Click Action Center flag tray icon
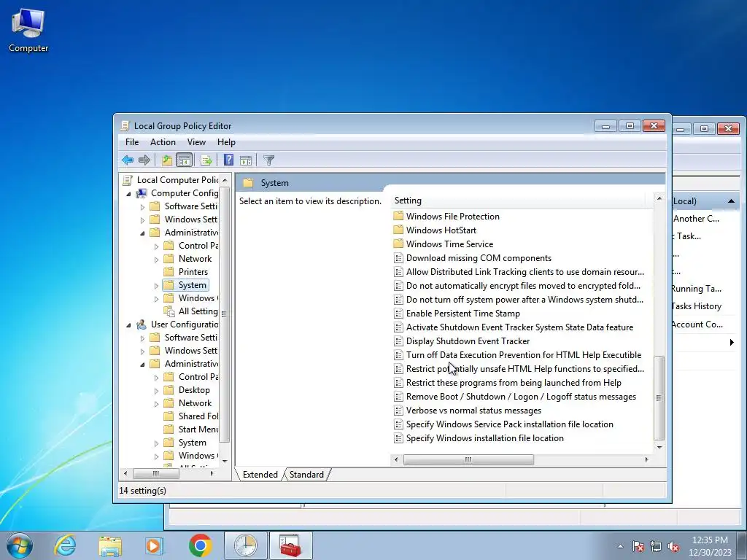This screenshot has height=560, width=747. [x=638, y=546]
